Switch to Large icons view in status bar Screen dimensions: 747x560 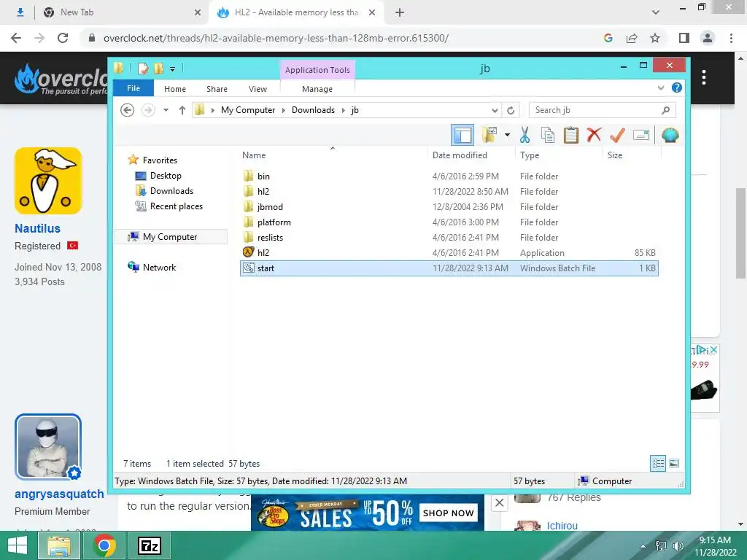pyautogui.click(x=674, y=463)
